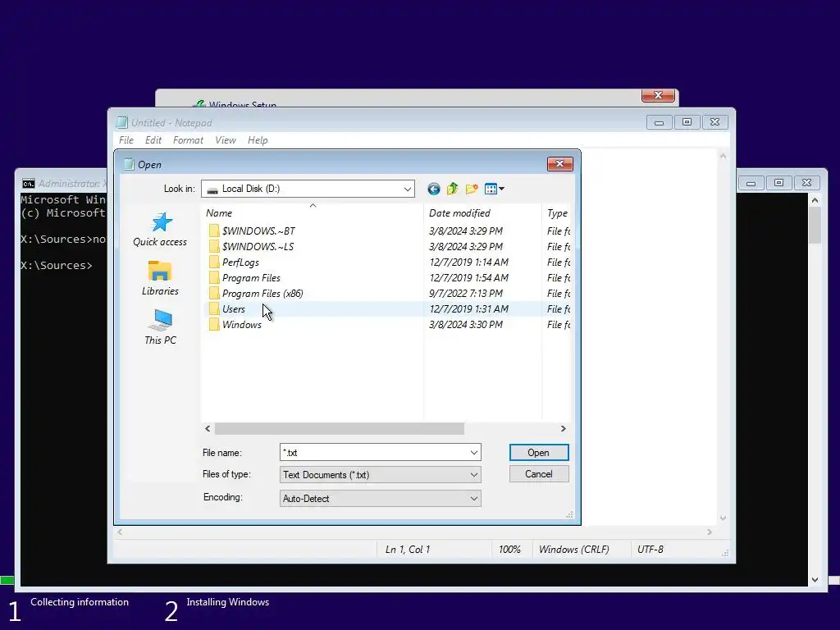Click Command Prompt scrollbar down arrow
This screenshot has width=840, height=630.
point(815,579)
